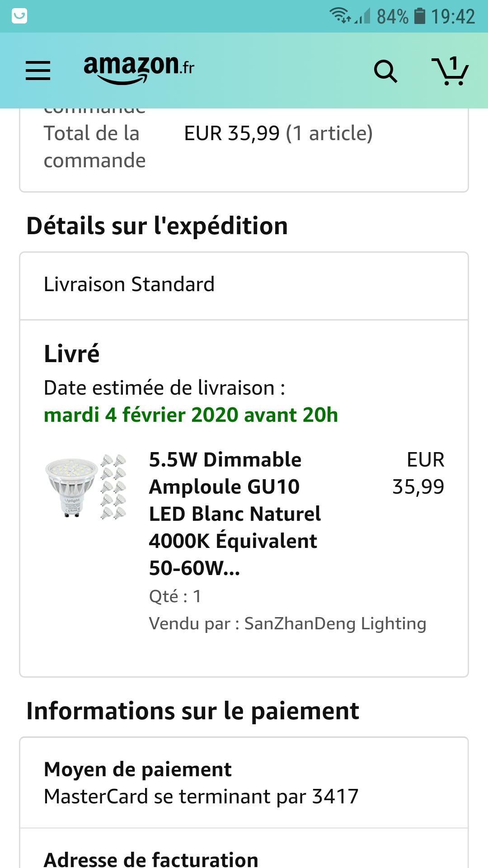Tap the green estimated delivery date text
Screen dimensions: 488x868
point(191,415)
